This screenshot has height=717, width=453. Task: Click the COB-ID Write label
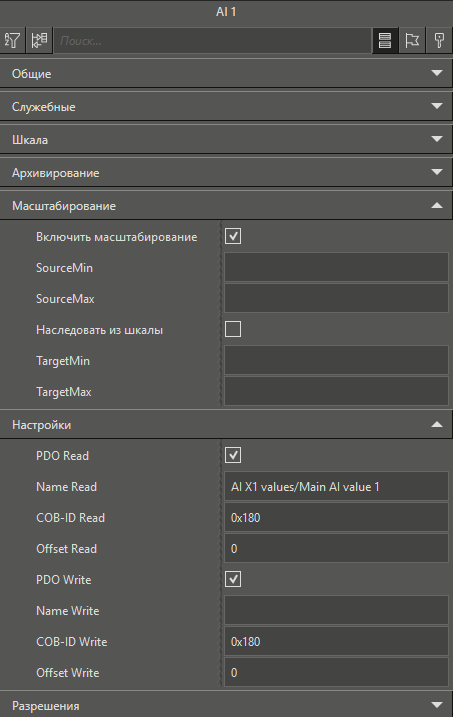coord(72,642)
